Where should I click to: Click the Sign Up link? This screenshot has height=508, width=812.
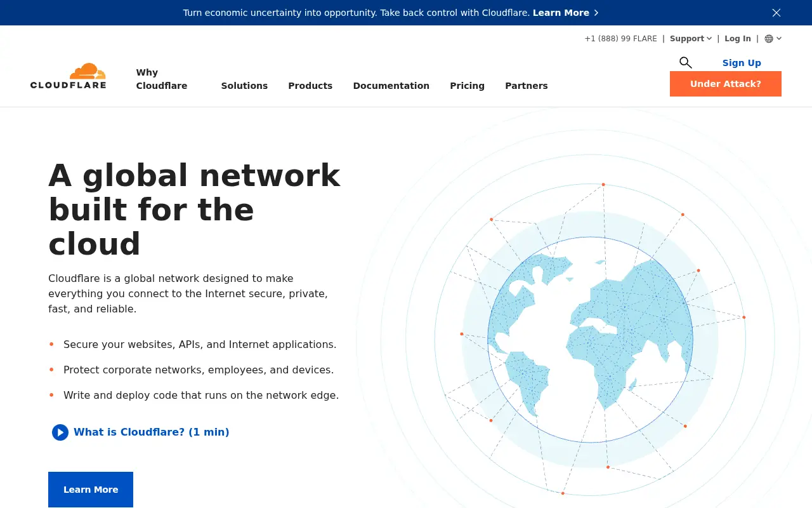pos(742,63)
